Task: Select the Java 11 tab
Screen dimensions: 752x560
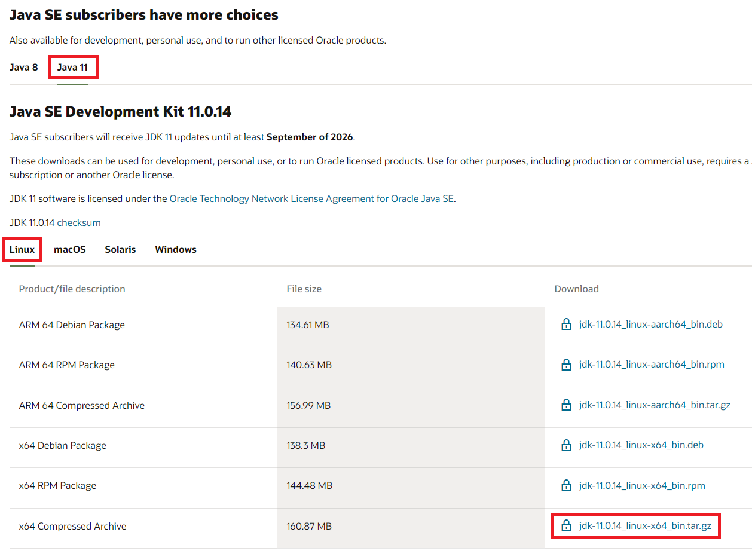Action: click(x=72, y=68)
